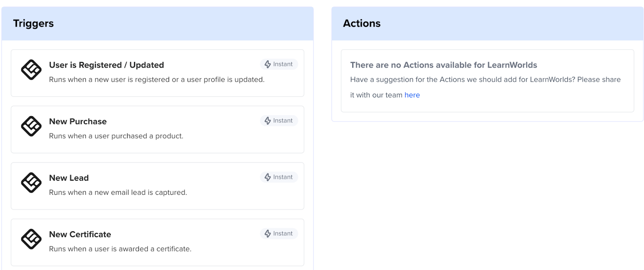Click "Runs when a new email lead is captured" description
Image resolution: width=644 pixels, height=270 pixels.
tap(118, 192)
